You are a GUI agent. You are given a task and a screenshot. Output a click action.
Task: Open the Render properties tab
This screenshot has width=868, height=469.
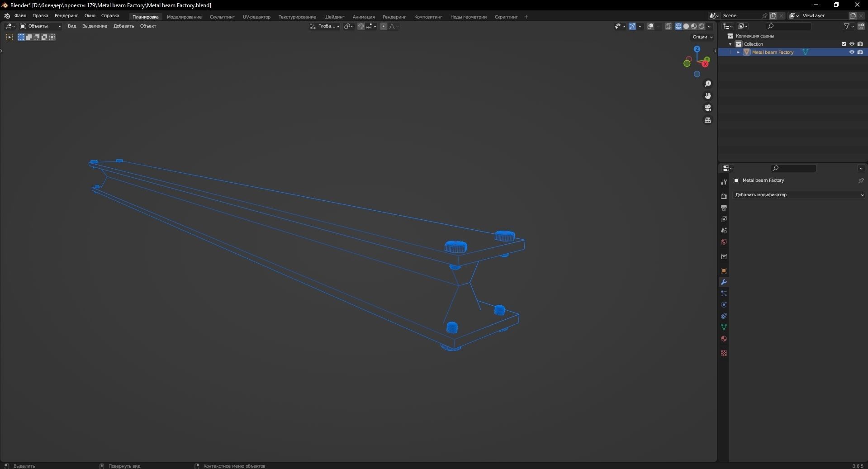724,196
